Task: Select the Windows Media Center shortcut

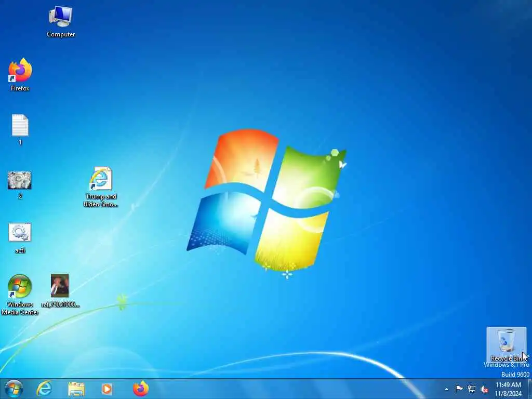Action: [x=20, y=295]
